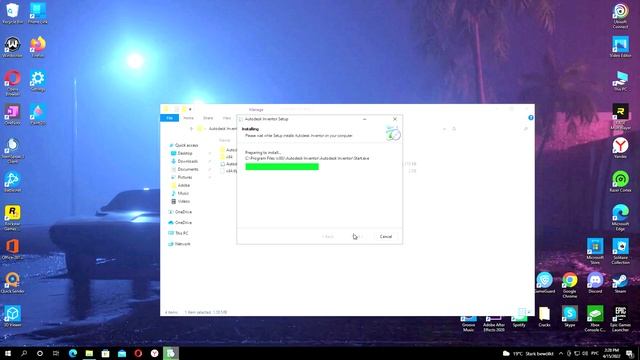Go to Desktop in the navigation pane

click(x=184, y=153)
